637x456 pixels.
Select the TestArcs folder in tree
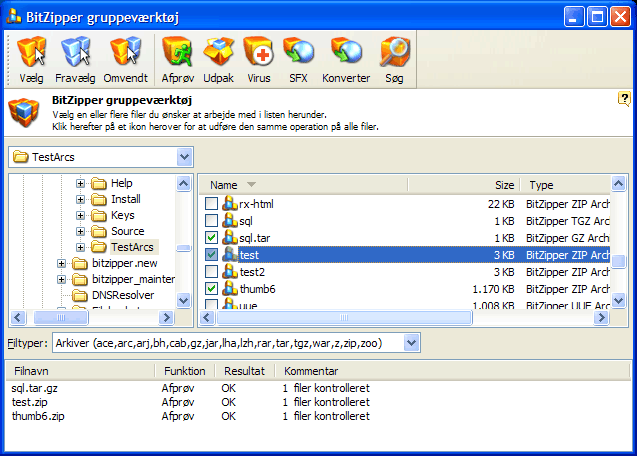132,247
